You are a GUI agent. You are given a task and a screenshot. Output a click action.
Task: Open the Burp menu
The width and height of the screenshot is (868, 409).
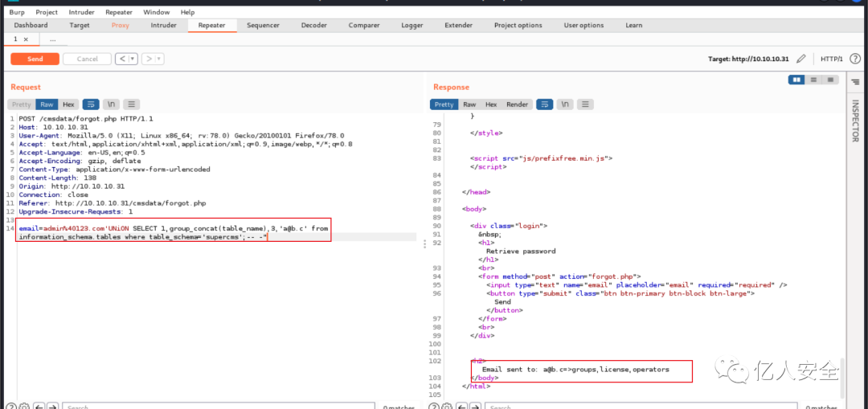(17, 12)
